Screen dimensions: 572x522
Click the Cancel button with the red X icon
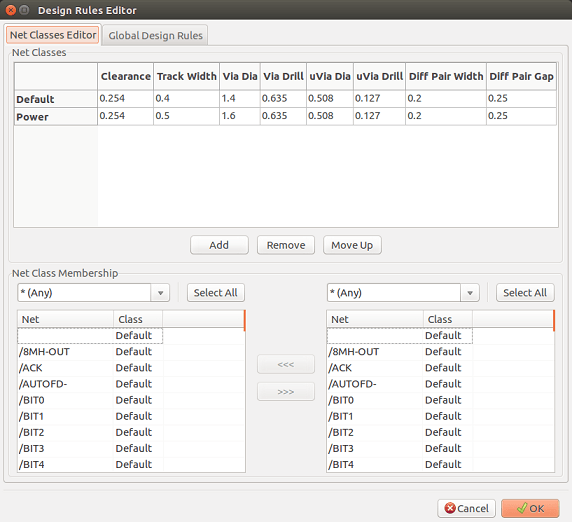466,508
